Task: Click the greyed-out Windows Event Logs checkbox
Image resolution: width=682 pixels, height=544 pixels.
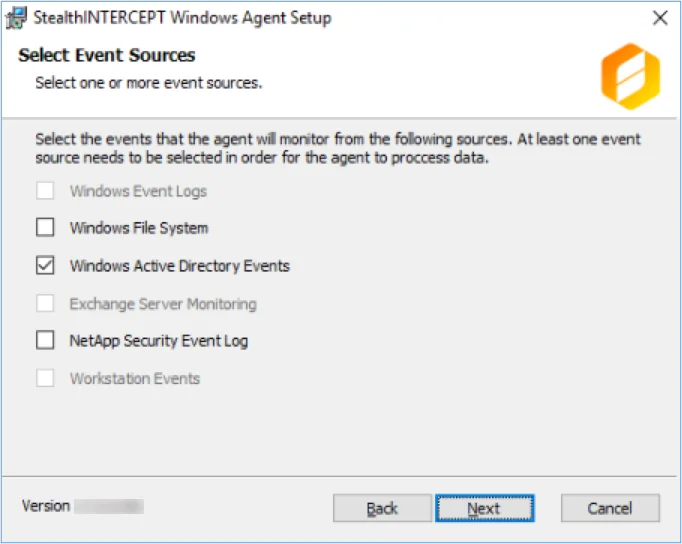Action: point(45,190)
